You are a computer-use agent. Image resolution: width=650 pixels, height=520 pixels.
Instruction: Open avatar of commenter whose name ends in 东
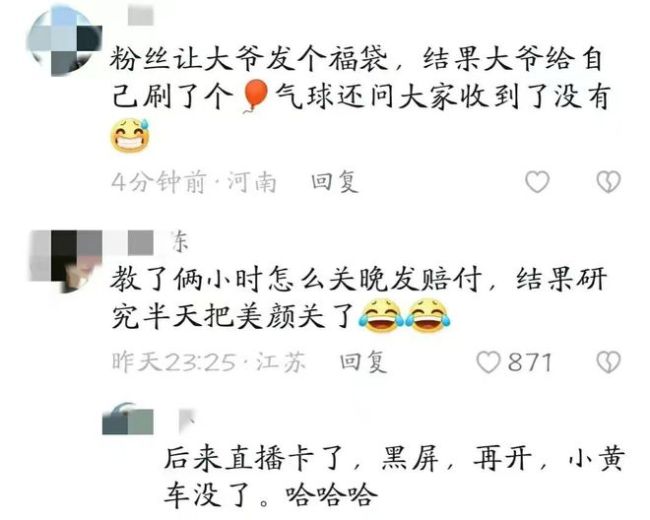pyautogui.click(x=65, y=262)
